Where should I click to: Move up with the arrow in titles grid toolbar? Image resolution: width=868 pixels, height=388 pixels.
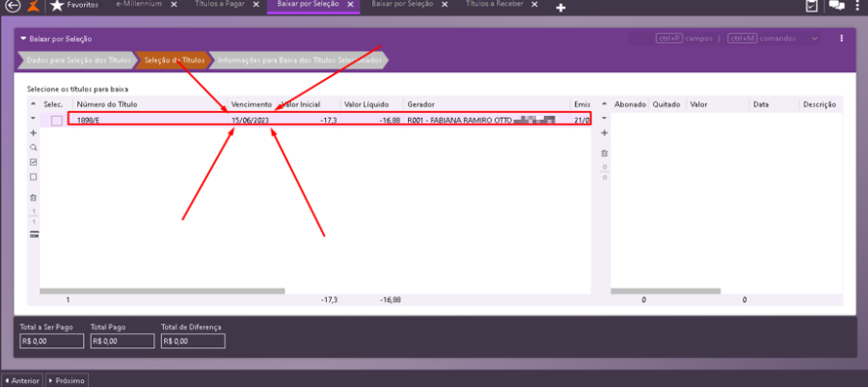click(x=33, y=103)
